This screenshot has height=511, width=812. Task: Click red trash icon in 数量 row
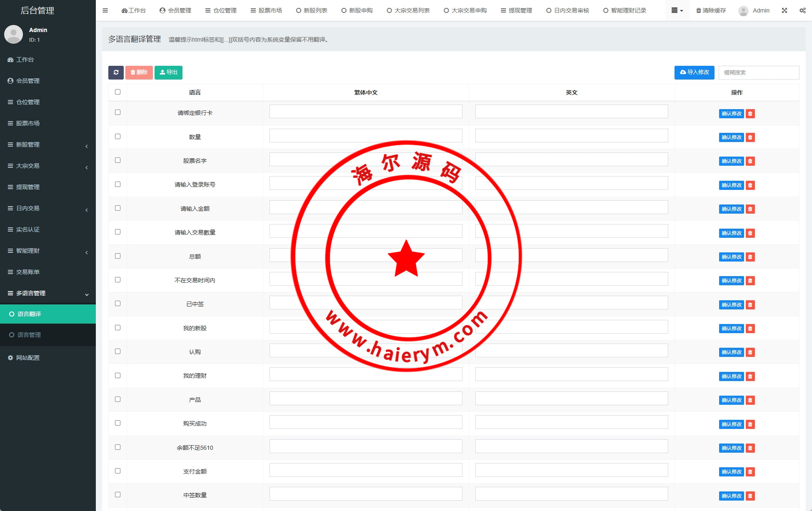click(750, 137)
